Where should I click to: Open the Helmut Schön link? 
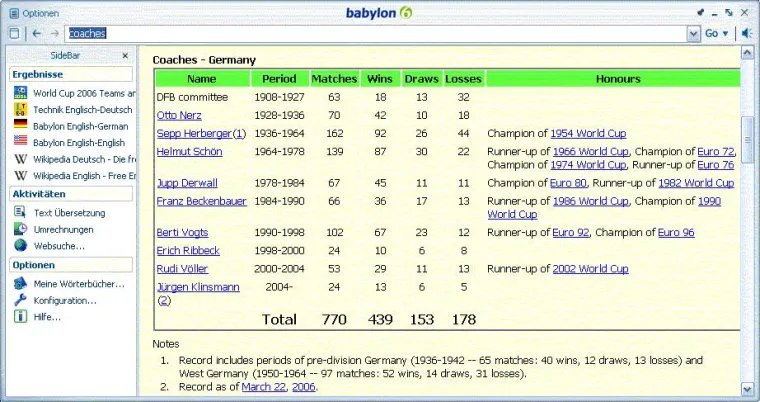(190, 152)
